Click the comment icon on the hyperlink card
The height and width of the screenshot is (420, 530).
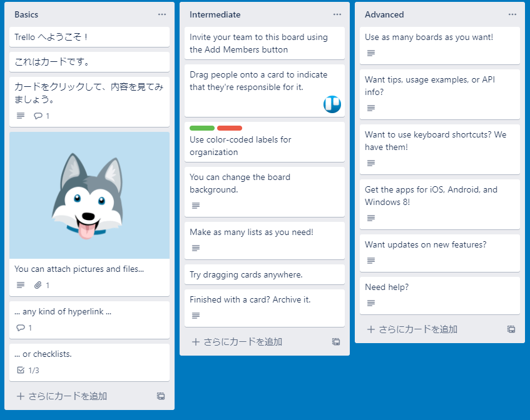coord(21,328)
